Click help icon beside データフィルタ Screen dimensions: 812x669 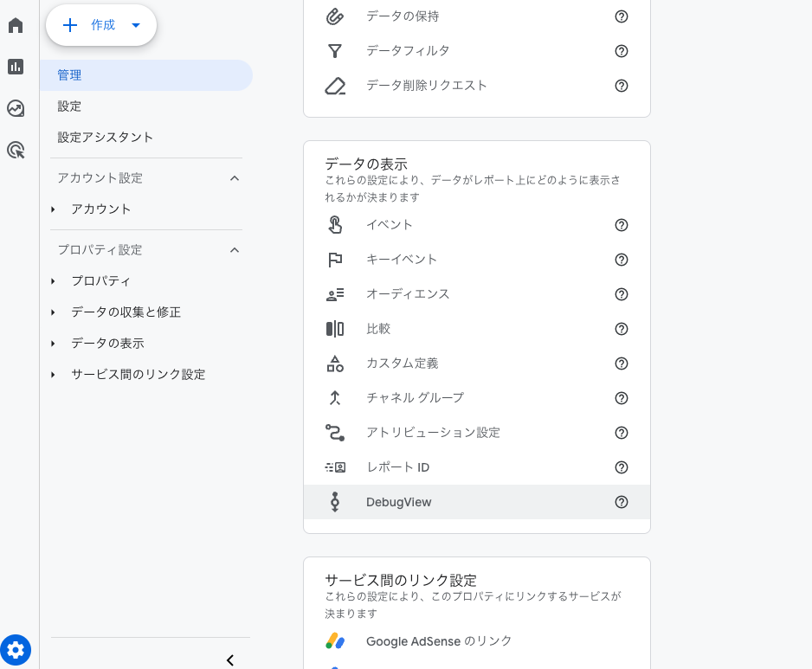(x=621, y=51)
